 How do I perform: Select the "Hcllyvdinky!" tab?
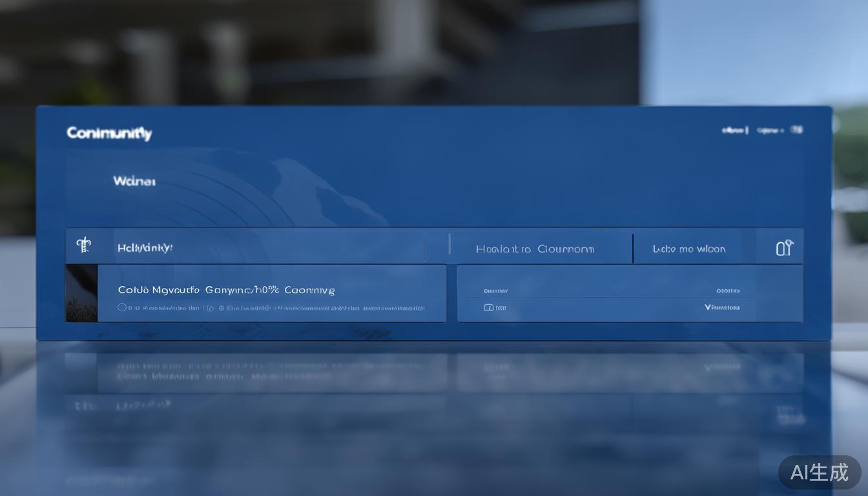click(x=145, y=248)
